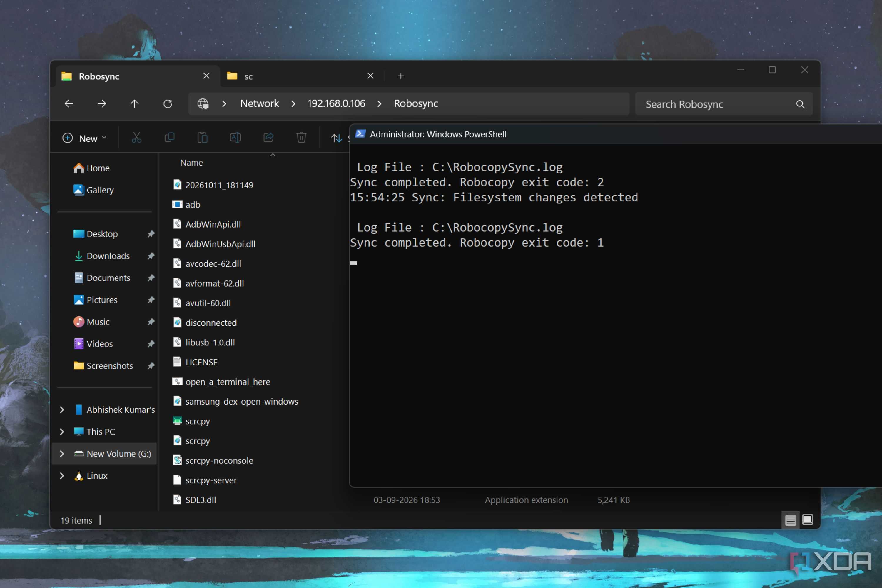This screenshot has width=882, height=588.
Task: Click the Rename icon in toolbar
Action: [235, 138]
